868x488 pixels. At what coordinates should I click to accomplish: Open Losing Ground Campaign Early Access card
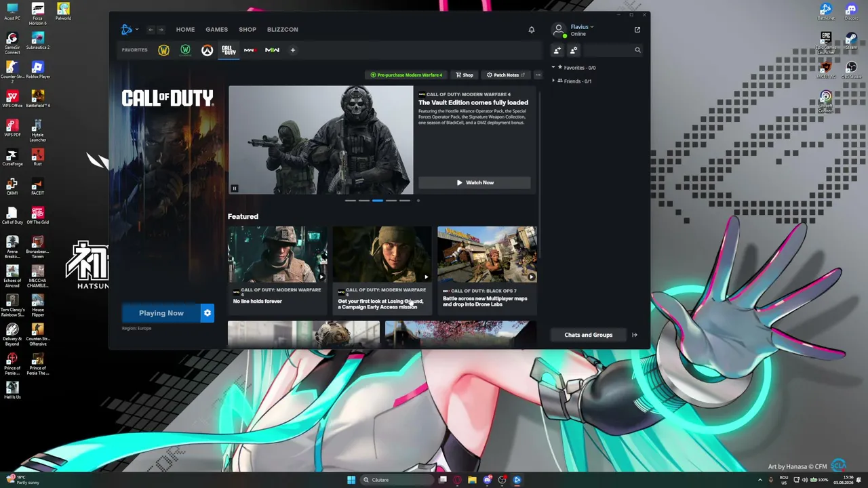click(x=382, y=269)
